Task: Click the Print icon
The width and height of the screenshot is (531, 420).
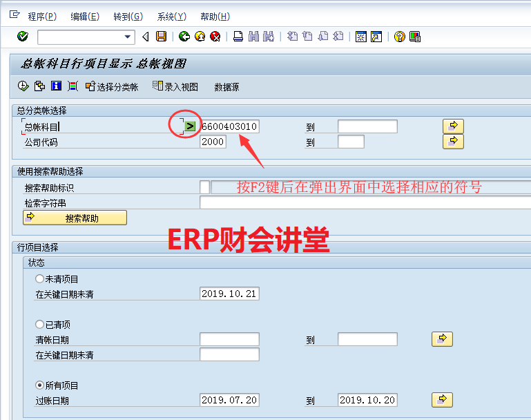Action: tap(238, 36)
